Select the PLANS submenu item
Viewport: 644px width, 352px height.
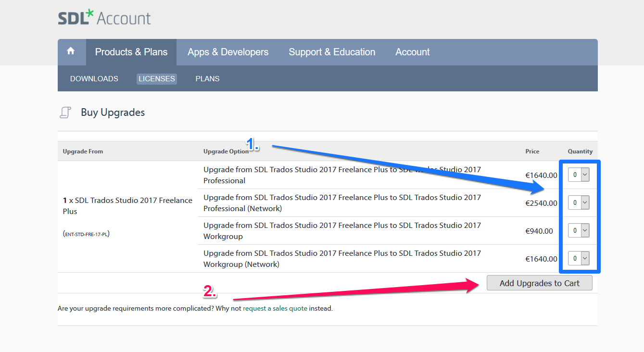207,79
